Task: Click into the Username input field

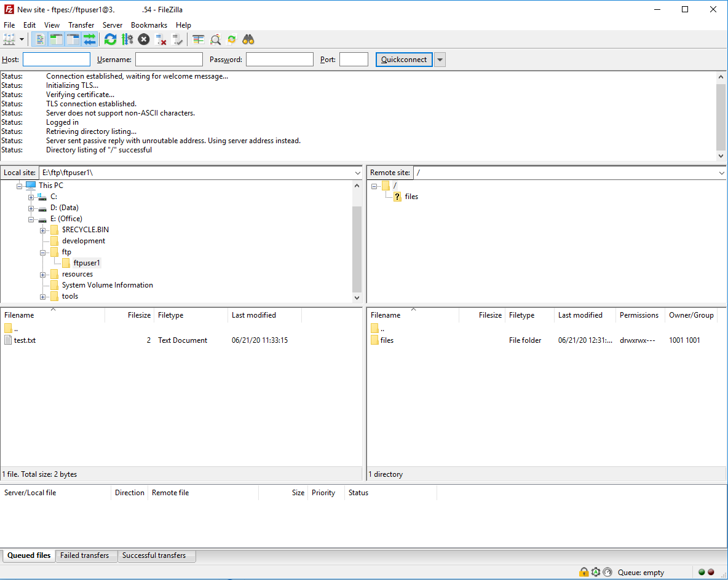Action: [x=169, y=60]
